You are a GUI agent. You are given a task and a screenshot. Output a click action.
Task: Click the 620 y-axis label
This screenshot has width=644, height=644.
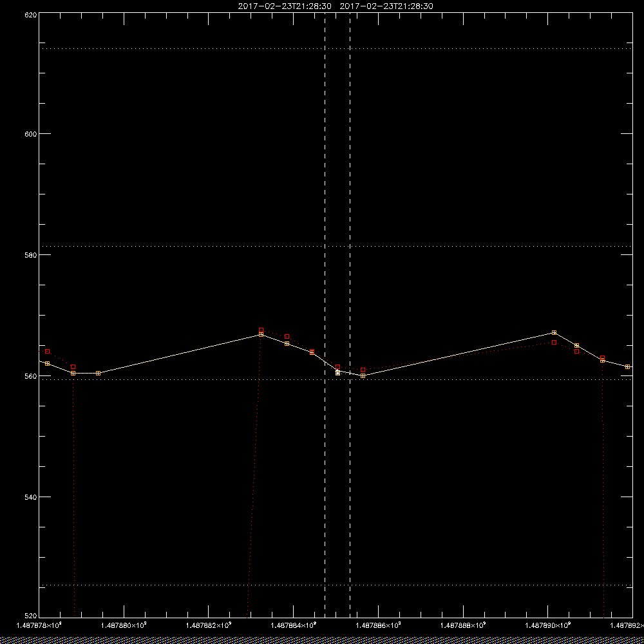point(31,14)
